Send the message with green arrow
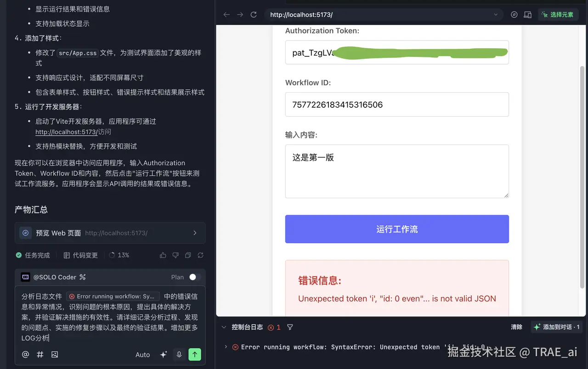588x369 pixels. pyautogui.click(x=195, y=354)
